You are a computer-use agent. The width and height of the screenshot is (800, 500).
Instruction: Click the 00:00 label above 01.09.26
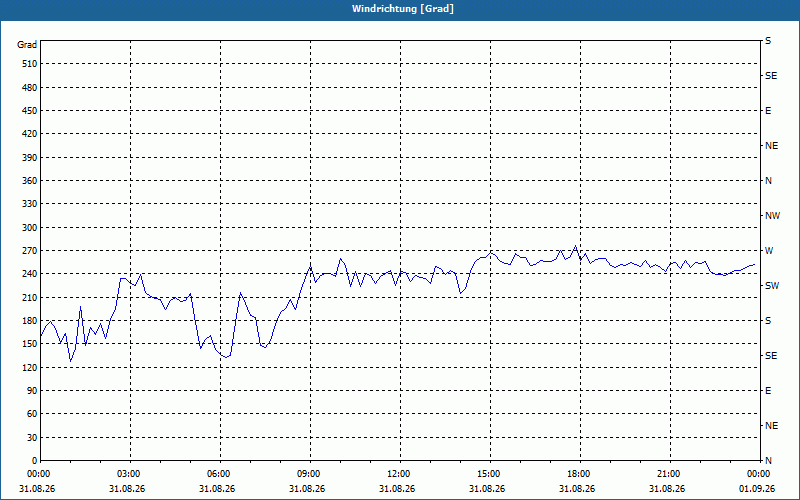tap(758, 474)
